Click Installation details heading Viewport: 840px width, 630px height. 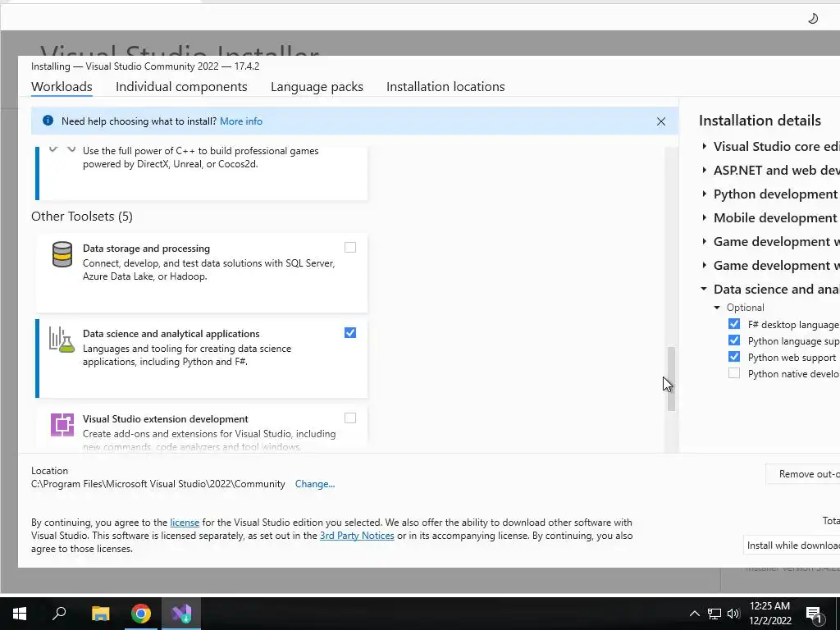(760, 121)
